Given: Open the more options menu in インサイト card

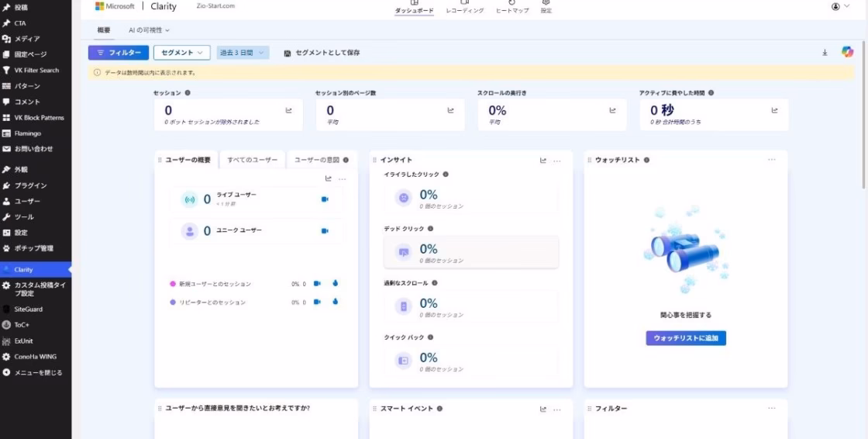Looking at the screenshot, I should click(x=557, y=161).
